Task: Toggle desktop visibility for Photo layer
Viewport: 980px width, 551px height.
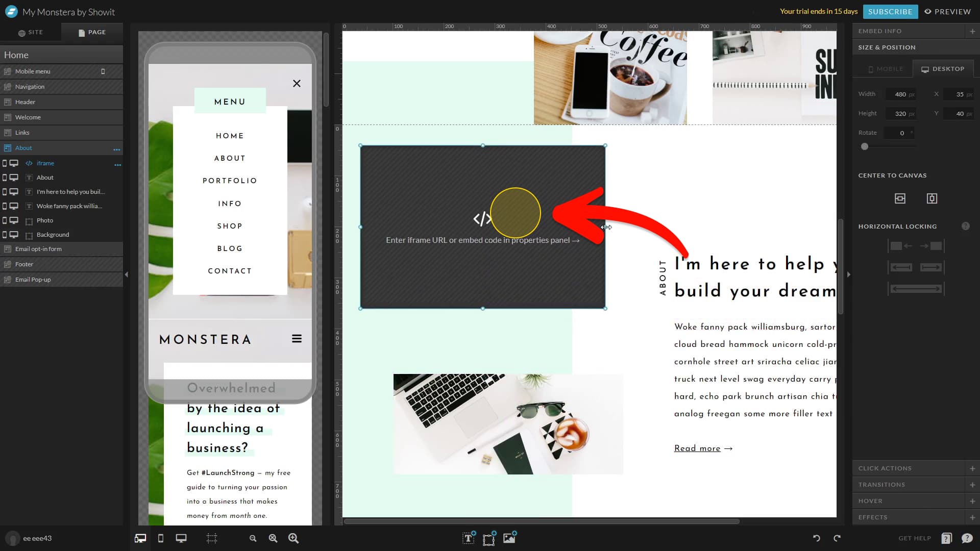Action: 14,220
